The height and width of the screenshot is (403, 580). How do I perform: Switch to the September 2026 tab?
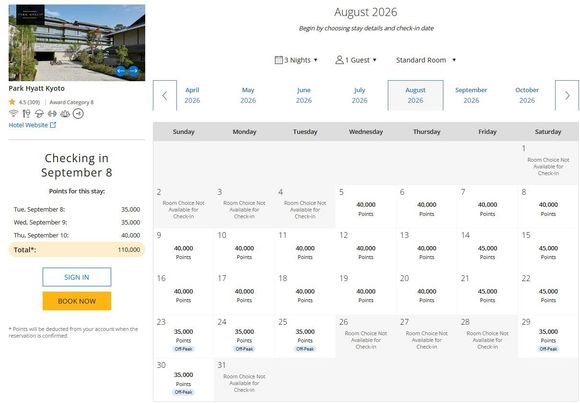[x=471, y=95]
